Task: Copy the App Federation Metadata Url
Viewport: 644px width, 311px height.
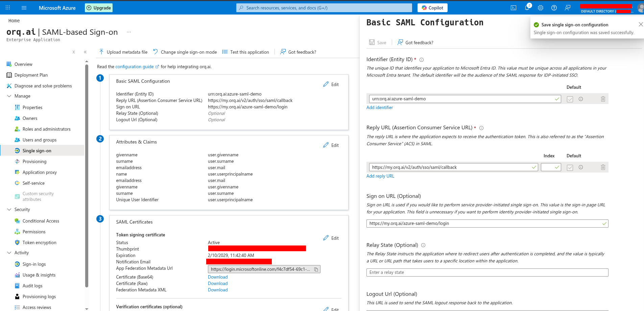Action: 316,269
